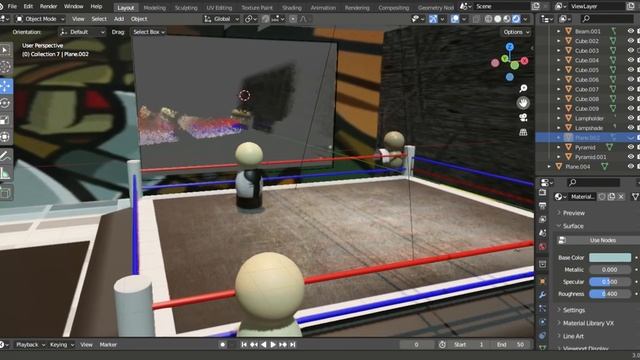Toggle viewport overlays button
The width and height of the screenshot is (640, 360).
point(455,19)
